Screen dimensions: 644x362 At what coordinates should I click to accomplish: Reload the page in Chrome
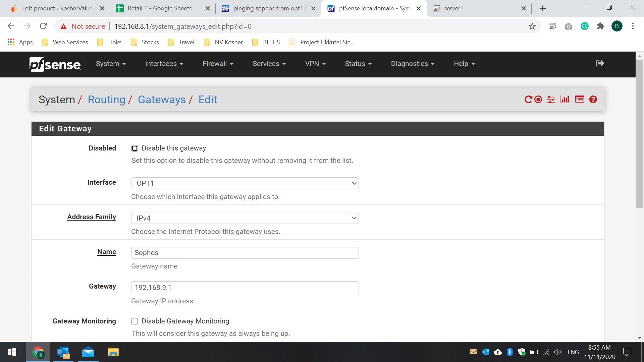[43, 26]
